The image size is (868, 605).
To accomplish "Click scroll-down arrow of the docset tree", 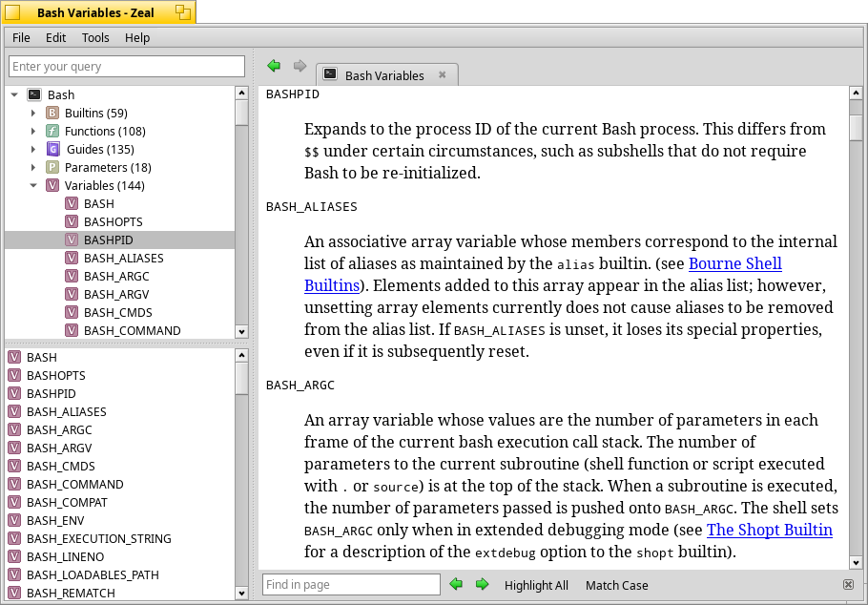I will (241, 332).
